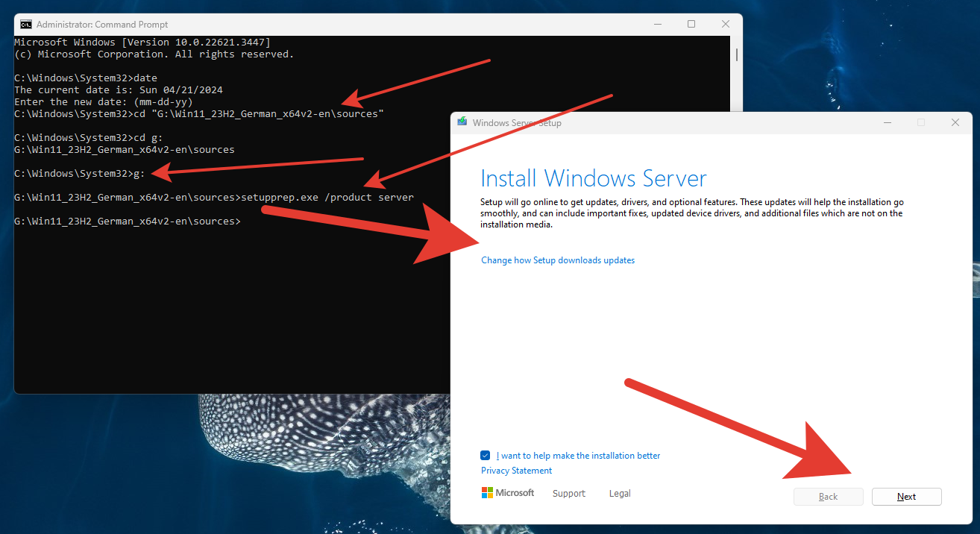Click the Command Prompt title bar icon

(25, 24)
